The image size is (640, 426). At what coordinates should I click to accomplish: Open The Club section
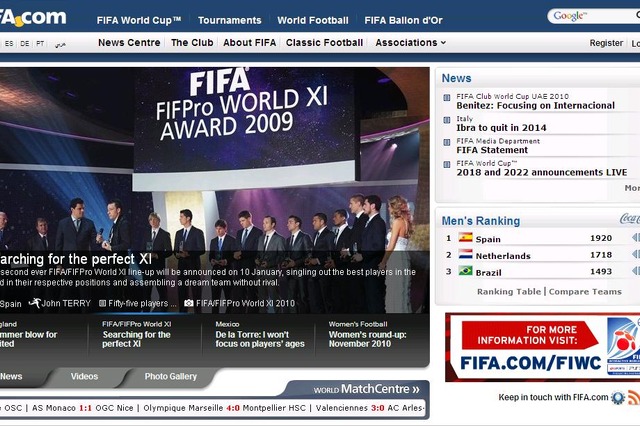192,42
